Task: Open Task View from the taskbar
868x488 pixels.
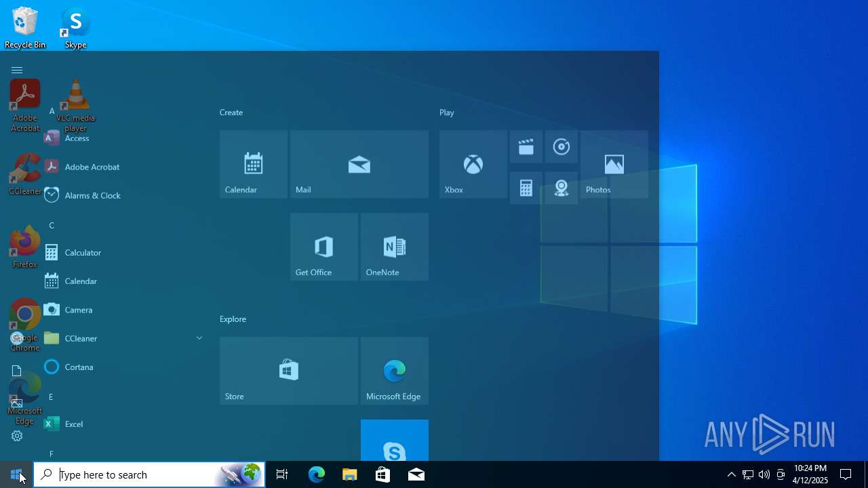Action: (282, 474)
